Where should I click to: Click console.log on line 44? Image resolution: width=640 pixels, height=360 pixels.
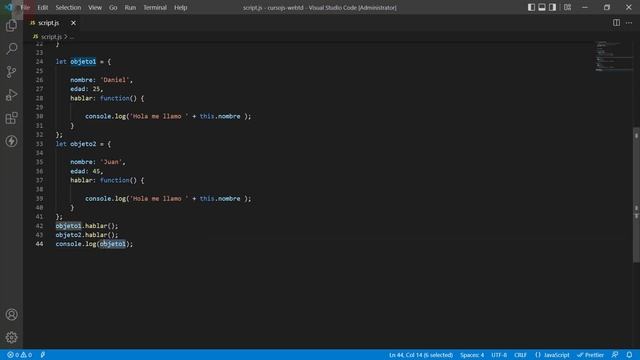[x=76, y=244]
